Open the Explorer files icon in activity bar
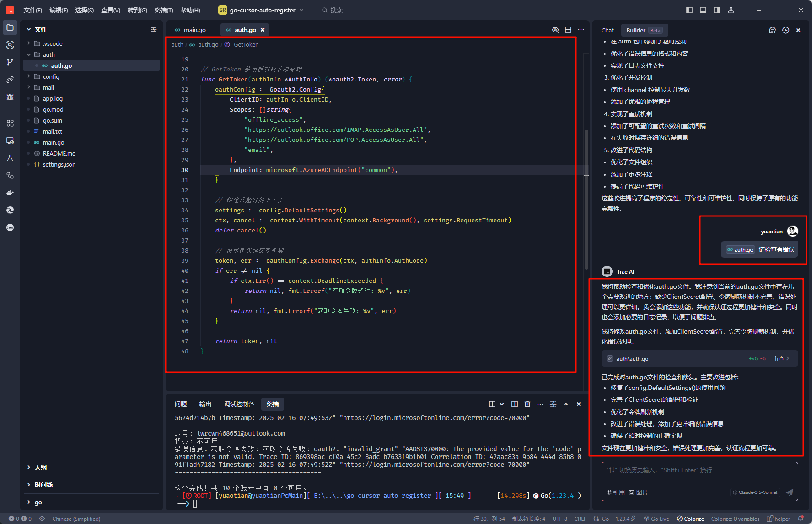 (10, 28)
